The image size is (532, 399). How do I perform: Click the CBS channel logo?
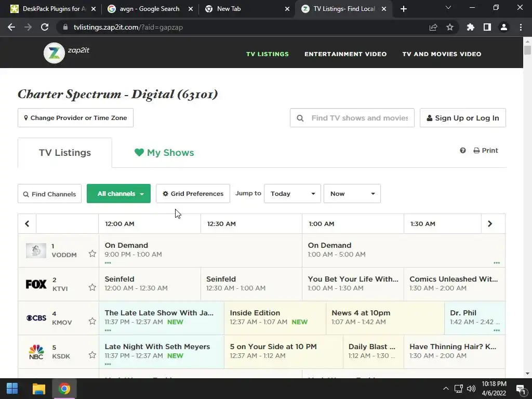pos(36,318)
